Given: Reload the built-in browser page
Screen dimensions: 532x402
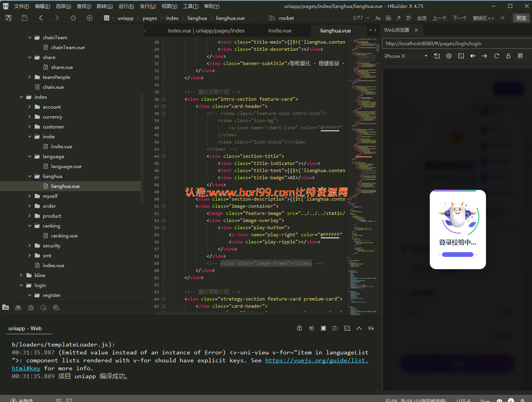Looking at the screenshot, I should (x=496, y=56).
